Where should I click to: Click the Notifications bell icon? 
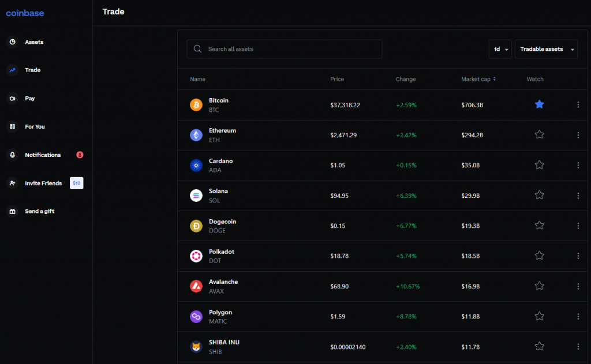(x=13, y=155)
